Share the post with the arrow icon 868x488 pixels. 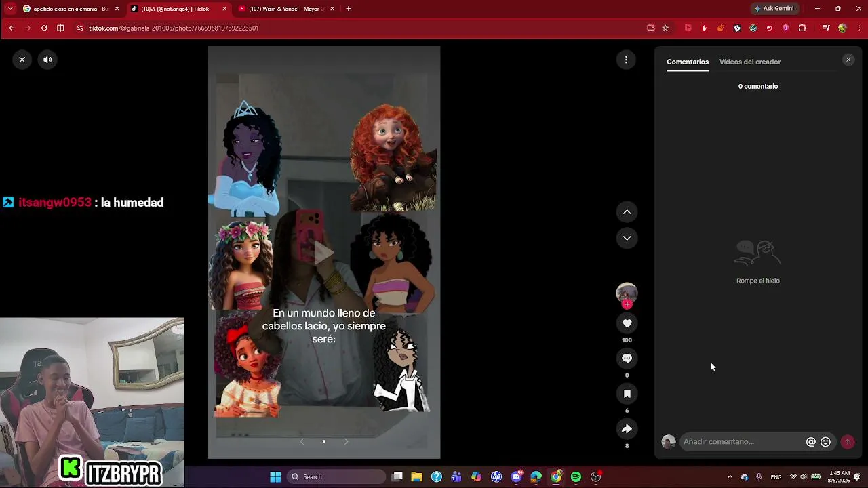(x=627, y=429)
